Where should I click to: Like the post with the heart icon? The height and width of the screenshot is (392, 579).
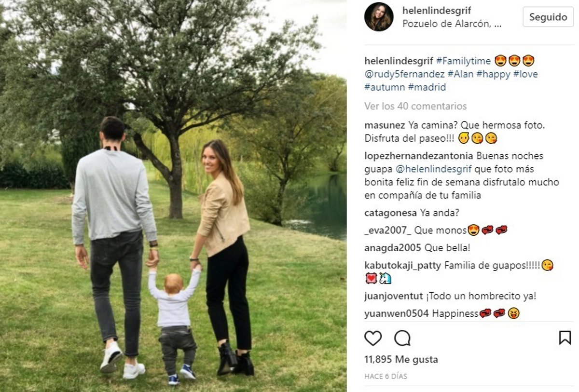click(373, 338)
